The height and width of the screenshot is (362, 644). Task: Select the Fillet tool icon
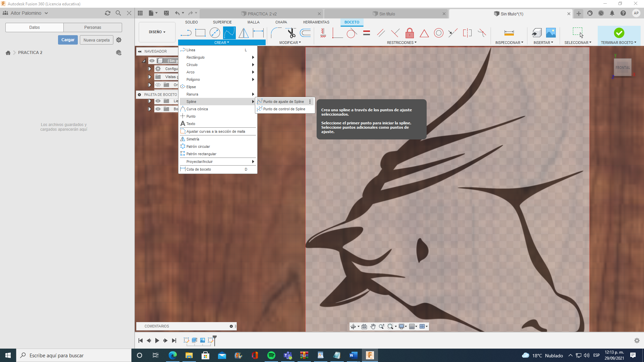tap(276, 33)
